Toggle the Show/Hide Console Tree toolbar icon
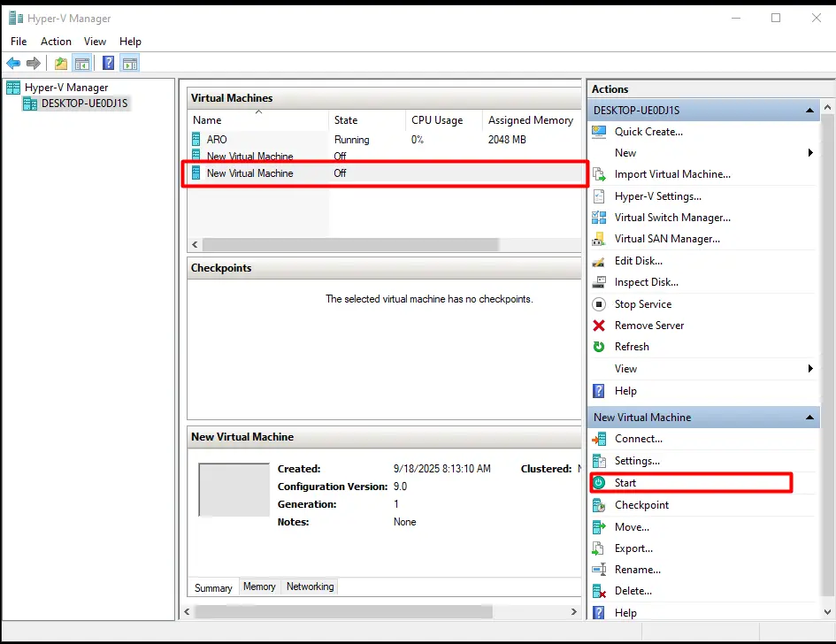The width and height of the screenshot is (836, 644). click(82, 64)
